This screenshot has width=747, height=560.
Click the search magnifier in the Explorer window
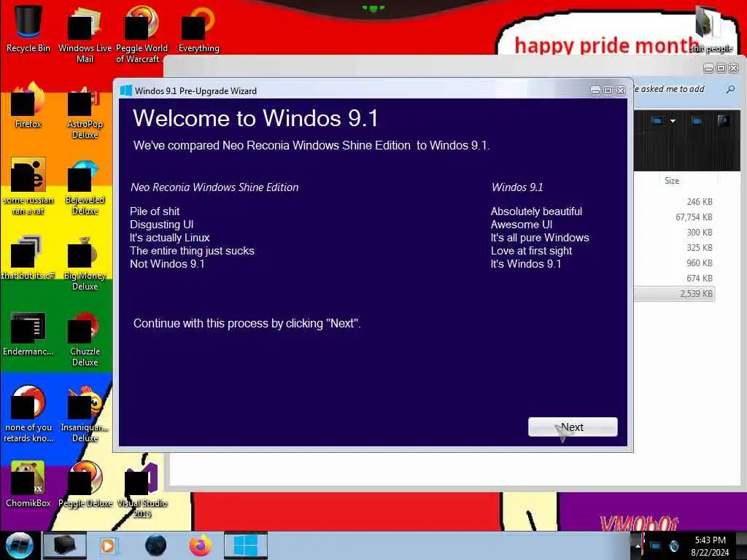coord(729,89)
